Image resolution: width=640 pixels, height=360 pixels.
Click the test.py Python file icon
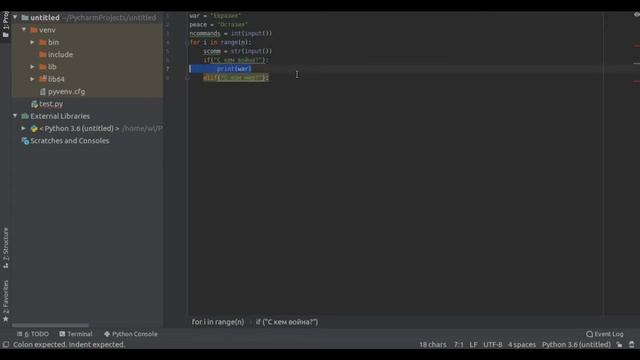pos(34,104)
